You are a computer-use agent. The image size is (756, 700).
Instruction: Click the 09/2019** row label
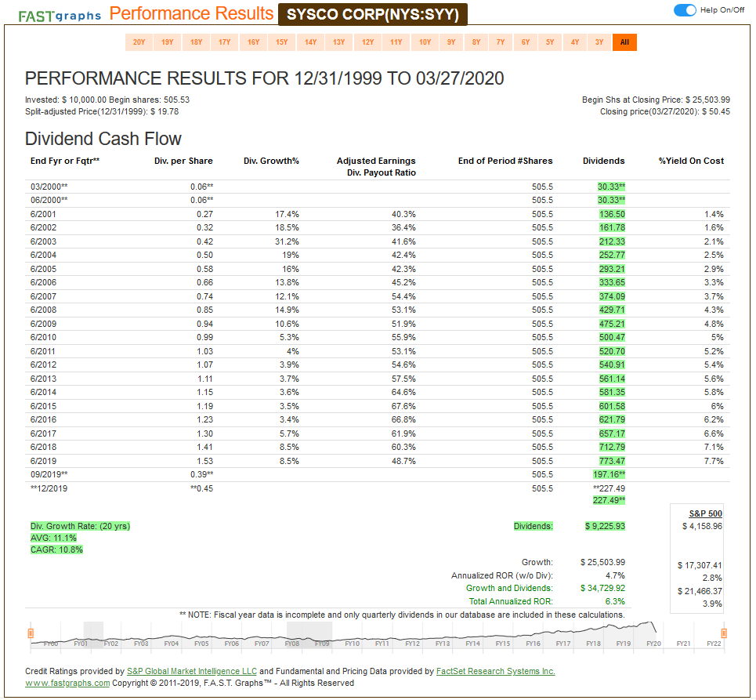pyautogui.click(x=49, y=475)
